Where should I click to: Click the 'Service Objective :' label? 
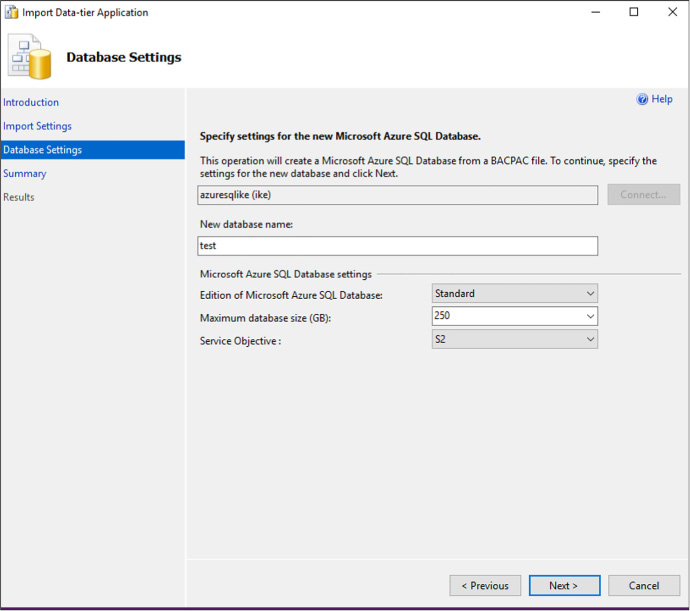click(x=240, y=341)
